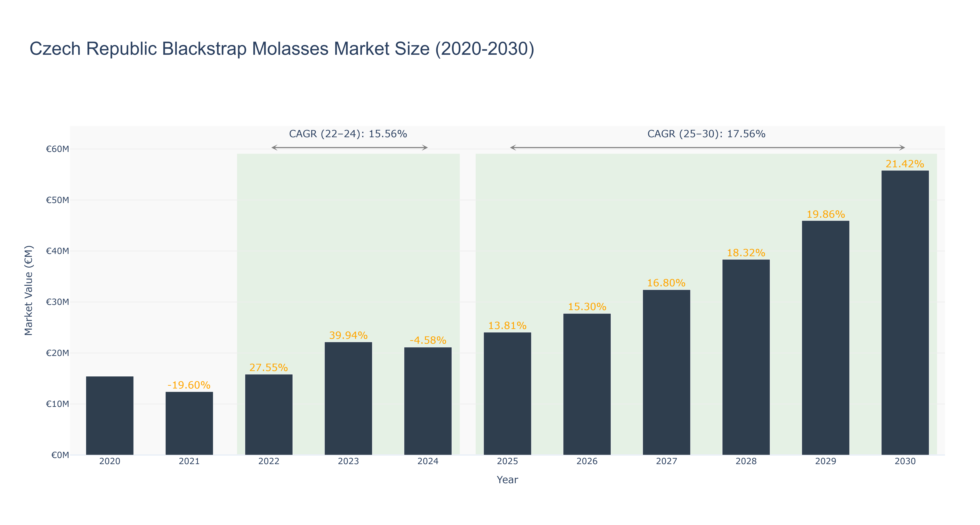Click the €0M y-axis tick label
The width and height of the screenshot is (980, 525).
(x=60, y=455)
